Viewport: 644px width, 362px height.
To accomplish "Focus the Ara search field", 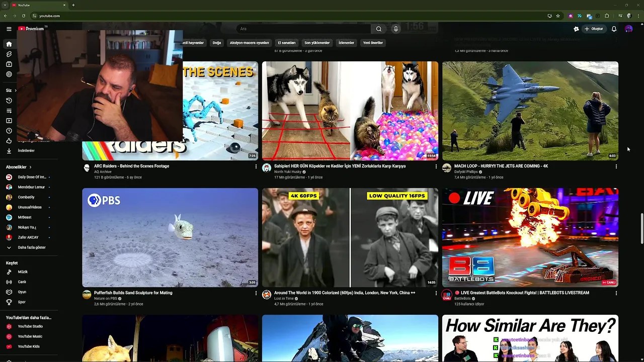I will [303, 29].
